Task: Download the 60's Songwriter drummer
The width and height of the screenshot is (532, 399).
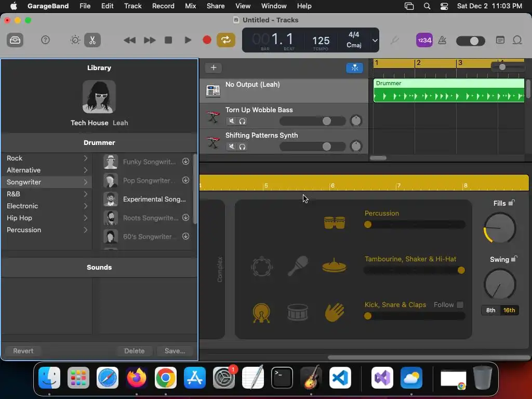Action: coord(185,236)
